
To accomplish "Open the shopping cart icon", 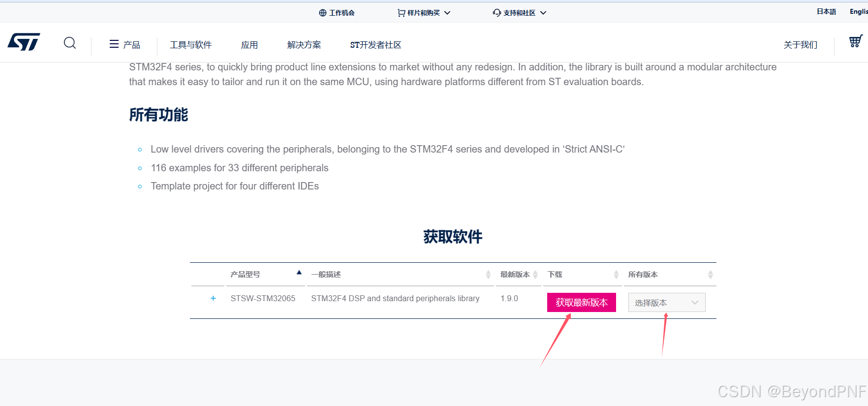I will click(856, 41).
